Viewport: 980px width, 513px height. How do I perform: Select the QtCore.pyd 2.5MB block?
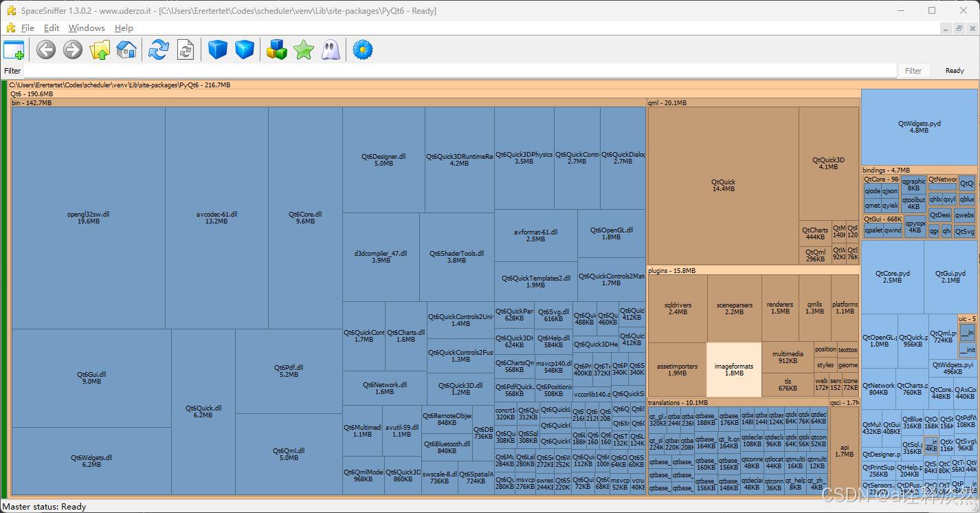(893, 276)
